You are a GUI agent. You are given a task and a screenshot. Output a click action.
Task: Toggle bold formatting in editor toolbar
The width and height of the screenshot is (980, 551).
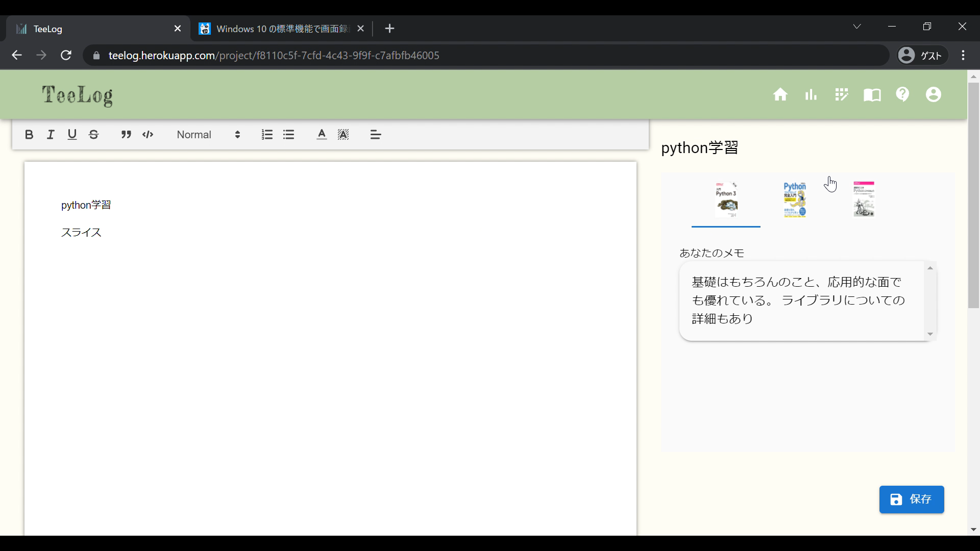[x=29, y=135]
